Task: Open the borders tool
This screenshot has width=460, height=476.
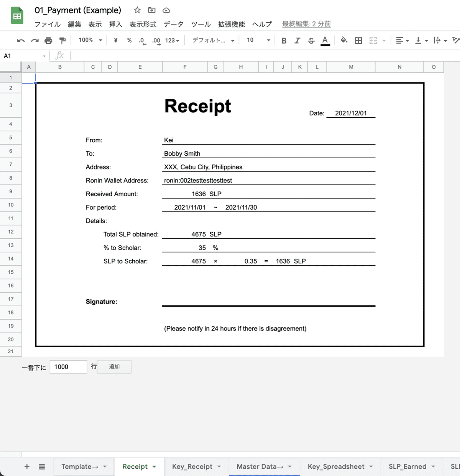Action: tap(358, 40)
